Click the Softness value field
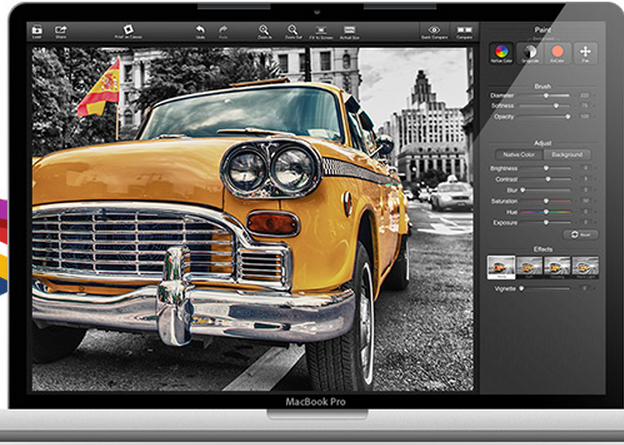Image resolution: width=624 pixels, height=445 pixels. point(585,106)
